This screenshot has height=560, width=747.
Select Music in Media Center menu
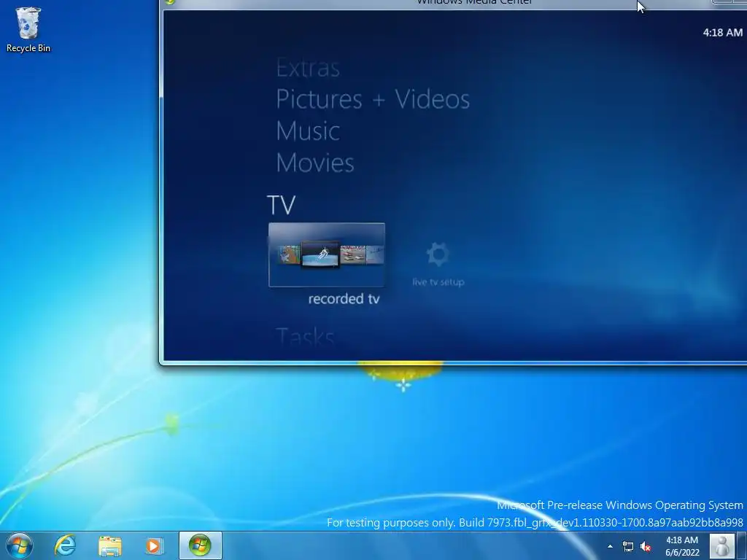[308, 131]
